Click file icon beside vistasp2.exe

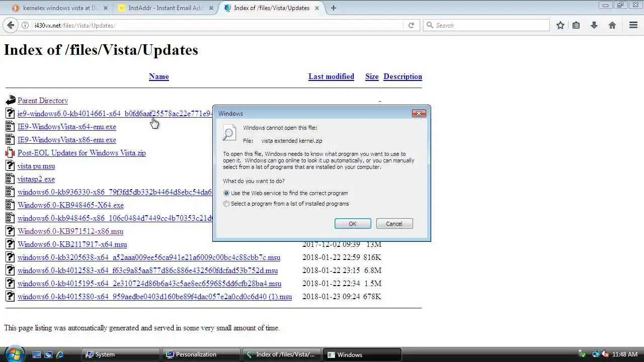pyautogui.click(x=10, y=178)
